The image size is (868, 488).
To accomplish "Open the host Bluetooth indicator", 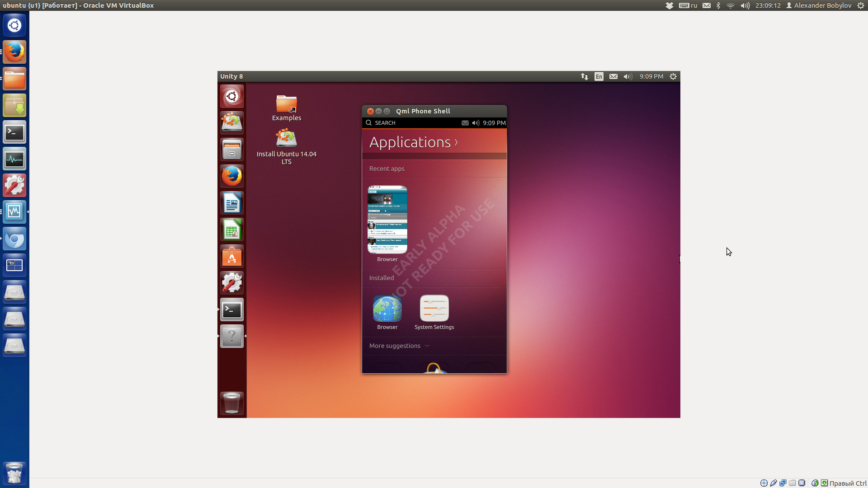I will (x=718, y=5).
